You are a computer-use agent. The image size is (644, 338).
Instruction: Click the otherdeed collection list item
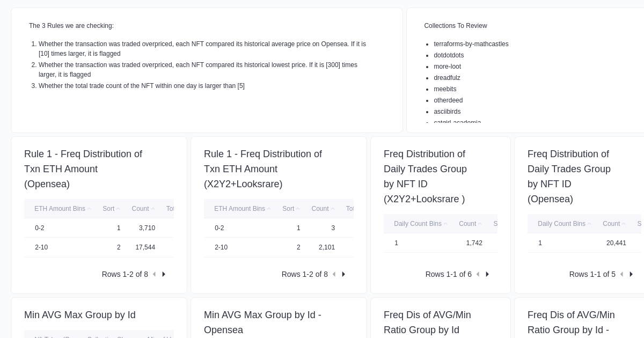point(448,100)
